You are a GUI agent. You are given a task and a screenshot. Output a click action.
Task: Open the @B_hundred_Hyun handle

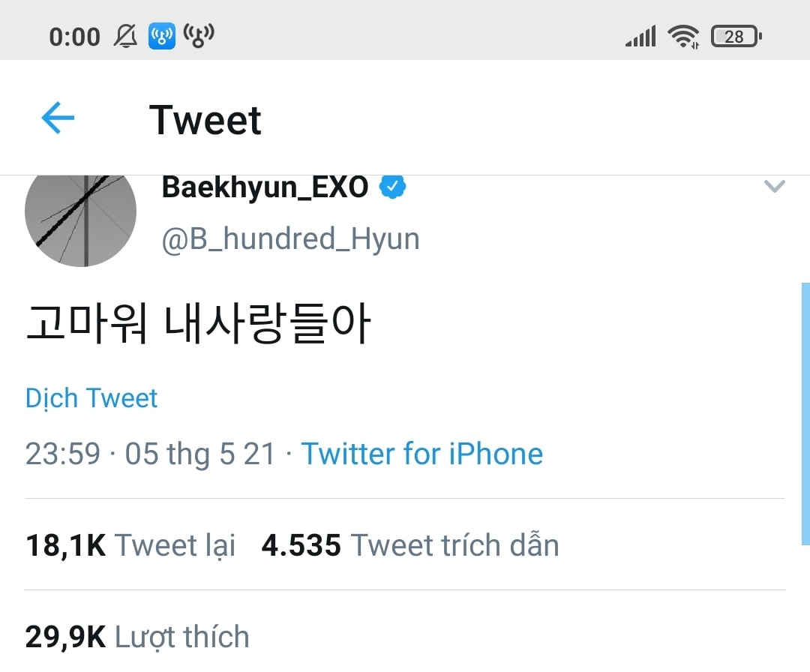291,239
